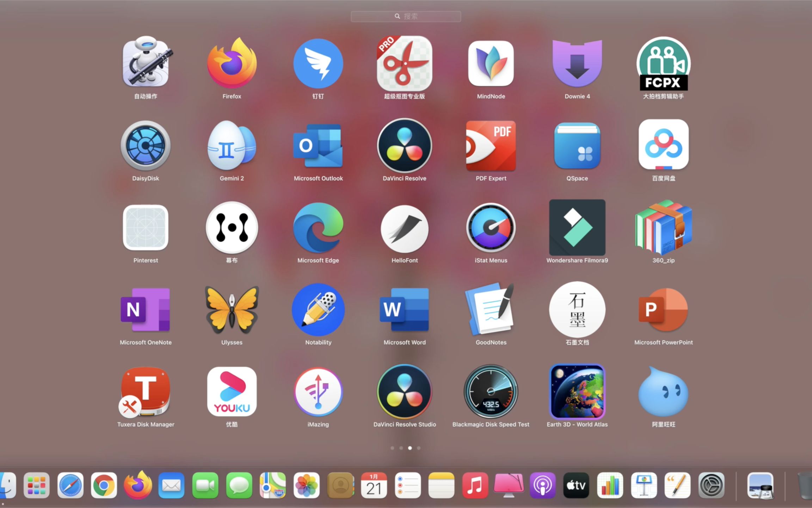
Task: Go to the first Launchpad page dot
Action: click(x=392, y=448)
